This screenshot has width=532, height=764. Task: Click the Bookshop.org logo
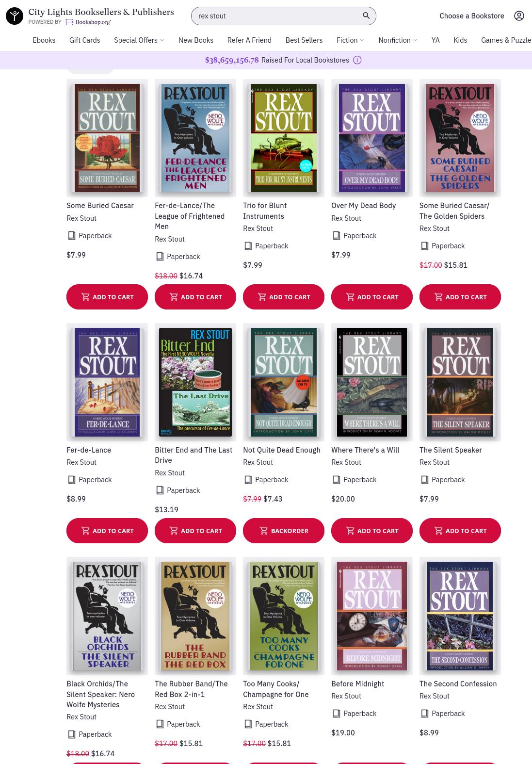click(x=88, y=22)
